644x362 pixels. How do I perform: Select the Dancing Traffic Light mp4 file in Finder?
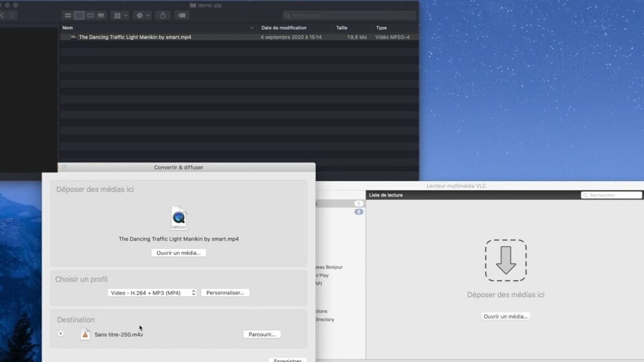point(239,37)
